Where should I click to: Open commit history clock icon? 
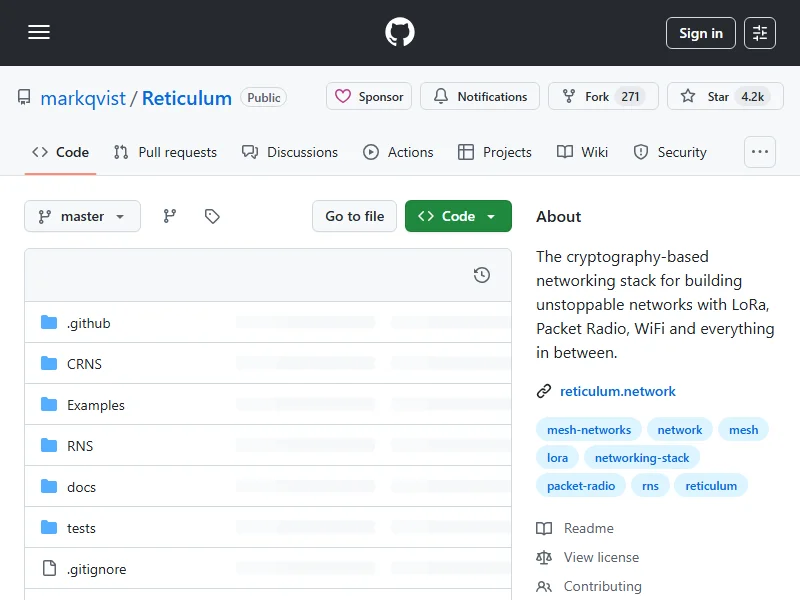point(481,275)
